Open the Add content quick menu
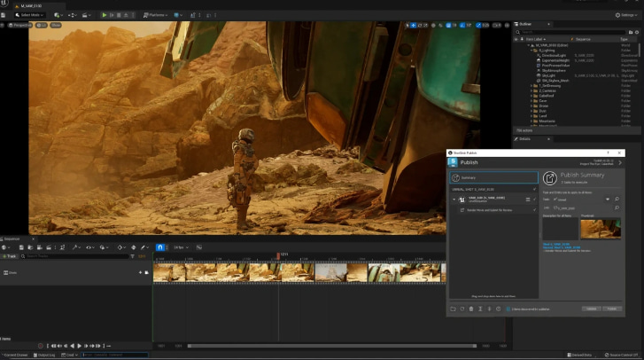This screenshot has height=360, width=644. click(58, 15)
